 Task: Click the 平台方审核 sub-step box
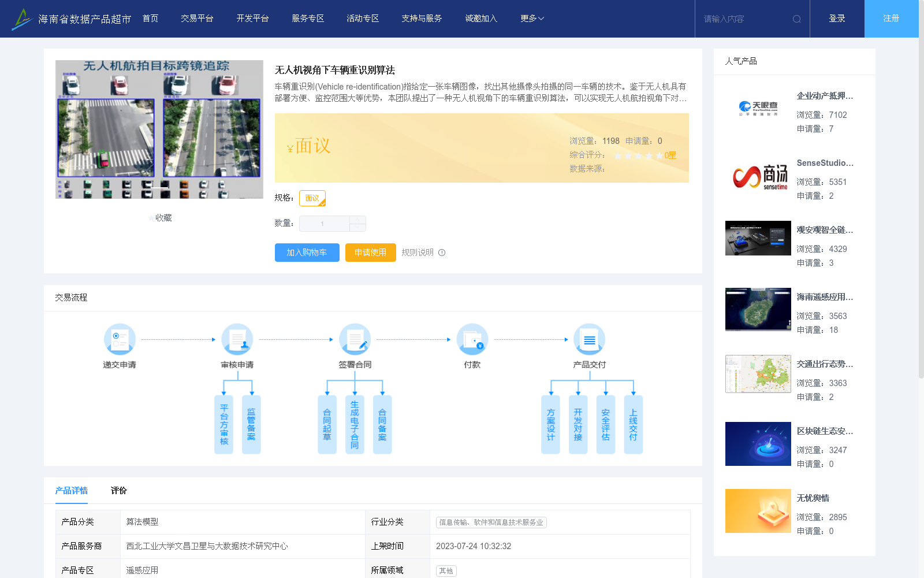click(224, 425)
